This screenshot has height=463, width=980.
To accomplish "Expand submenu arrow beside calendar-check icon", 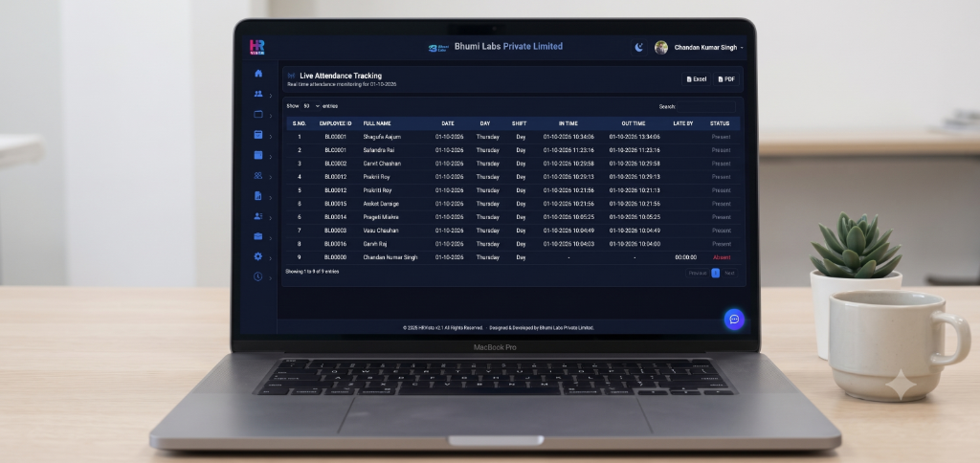I will click(271, 136).
